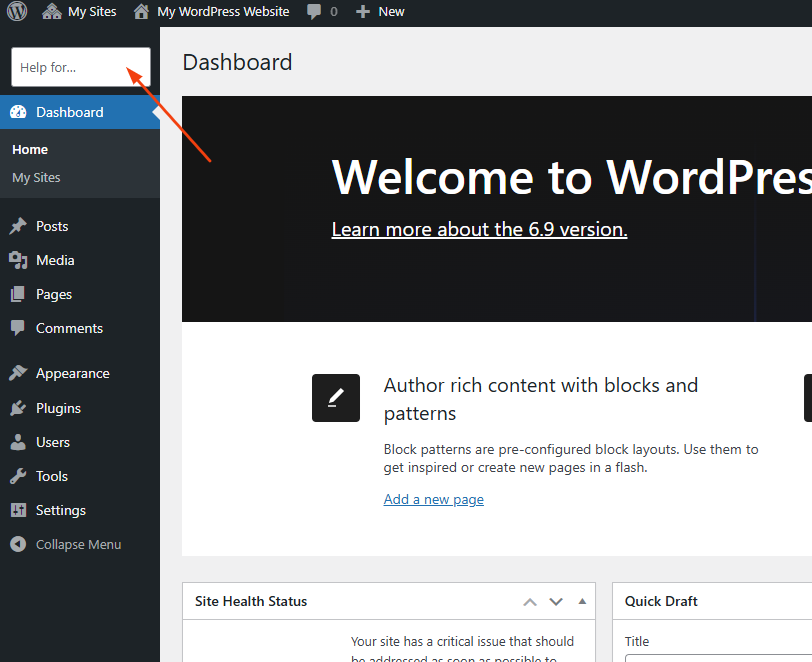This screenshot has width=812, height=662.
Task: Click the Plugins plug icon
Action: click(18, 408)
